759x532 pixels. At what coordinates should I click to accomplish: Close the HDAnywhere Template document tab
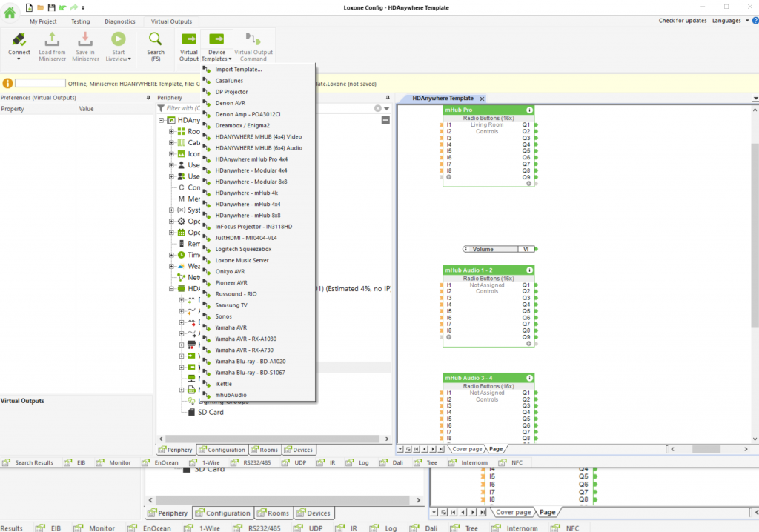(482, 99)
